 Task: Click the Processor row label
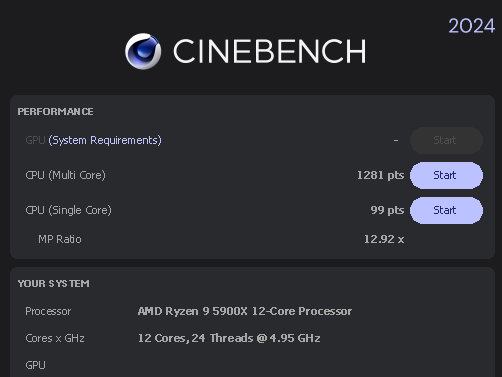[48, 311]
